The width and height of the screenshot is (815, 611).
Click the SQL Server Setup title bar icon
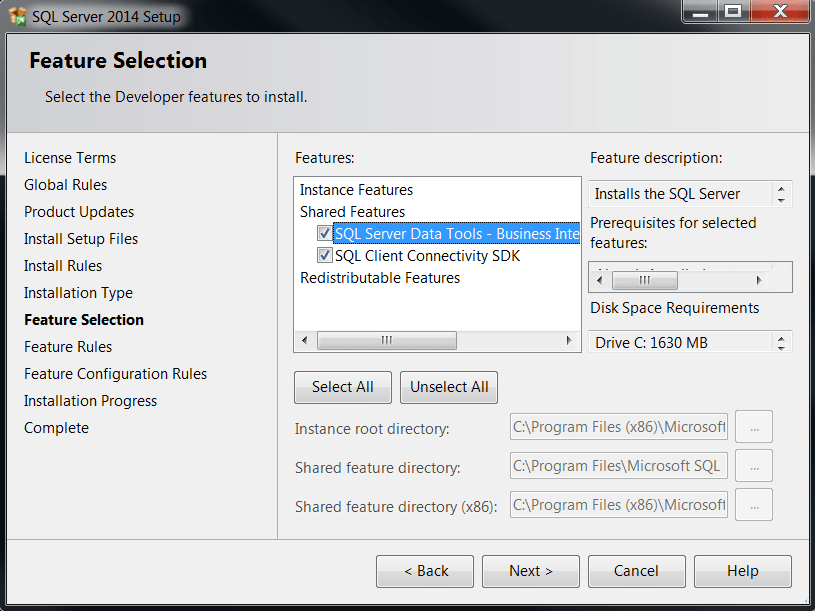click(x=17, y=16)
